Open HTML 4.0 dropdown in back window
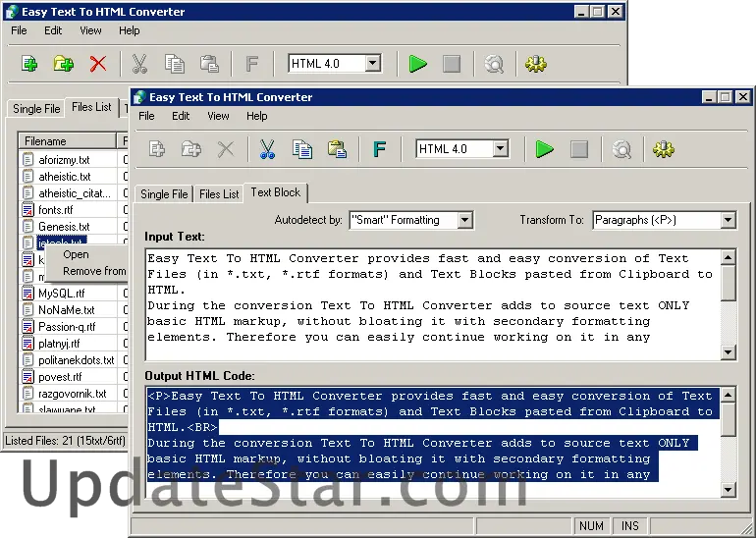The image size is (756, 538). pos(372,63)
